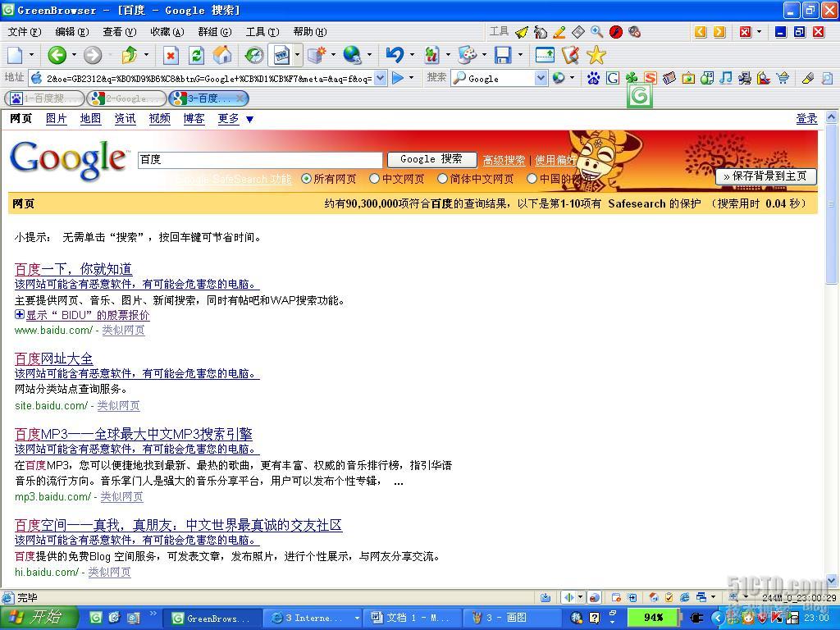Expand 显示 BIDU 的股票报价 plus box
The width and height of the screenshot is (840, 630).
point(20,314)
